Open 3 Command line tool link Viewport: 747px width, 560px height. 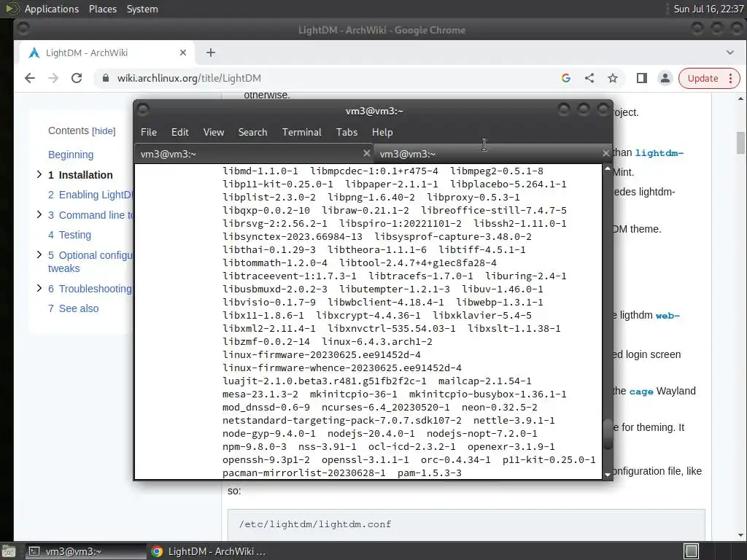[90, 215]
